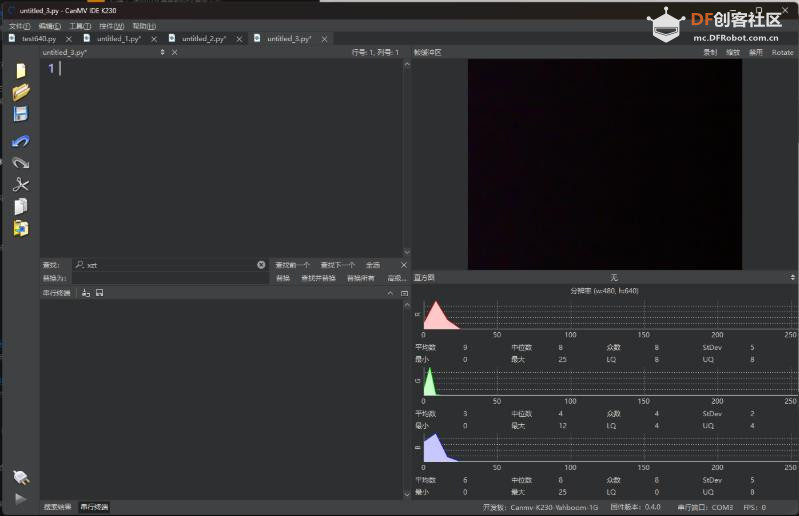Open the untitled_3.py document dropdown selector
This screenshot has height=516, width=799.
[x=162, y=52]
